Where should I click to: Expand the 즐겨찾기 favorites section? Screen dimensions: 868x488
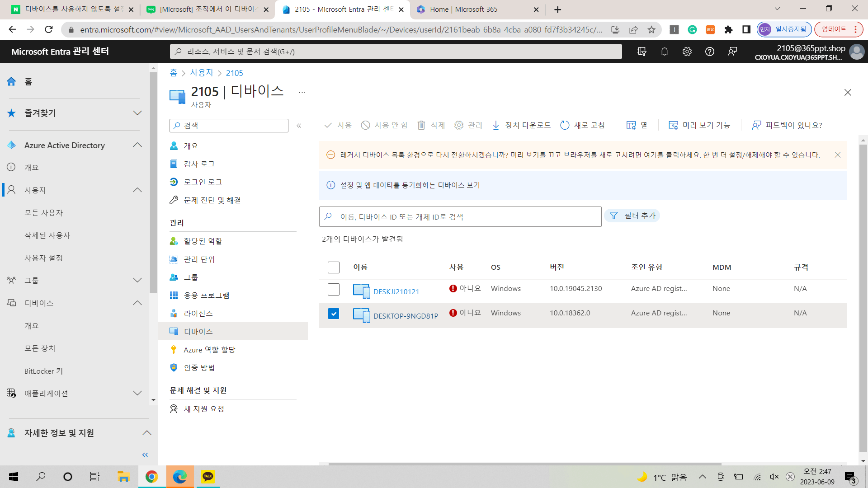(137, 113)
